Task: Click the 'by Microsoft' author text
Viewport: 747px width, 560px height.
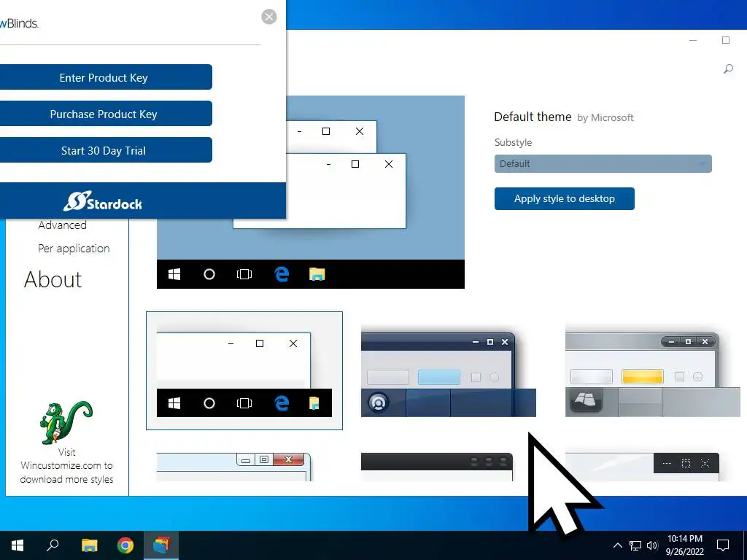Action: 605,117
